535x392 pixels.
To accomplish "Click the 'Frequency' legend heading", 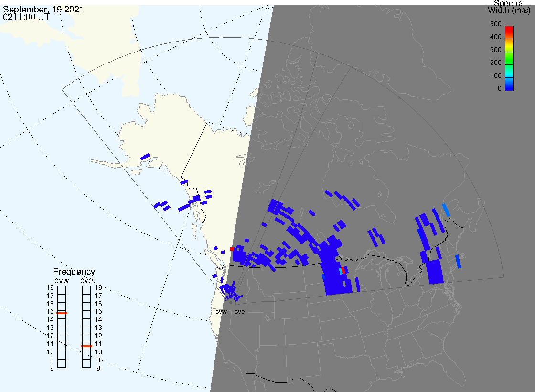I will point(74,272).
